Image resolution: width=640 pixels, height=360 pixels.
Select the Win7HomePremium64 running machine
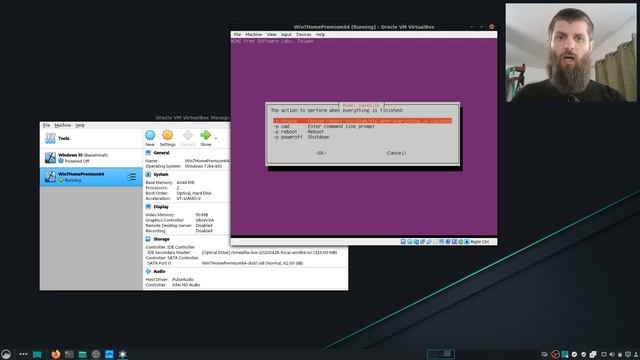(x=91, y=177)
